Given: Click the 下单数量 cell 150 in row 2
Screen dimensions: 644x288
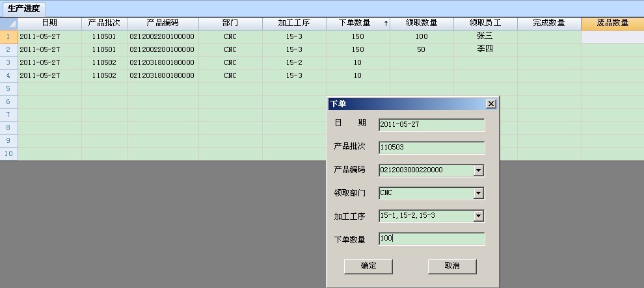Looking at the screenshot, I should click(x=358, y=49).
